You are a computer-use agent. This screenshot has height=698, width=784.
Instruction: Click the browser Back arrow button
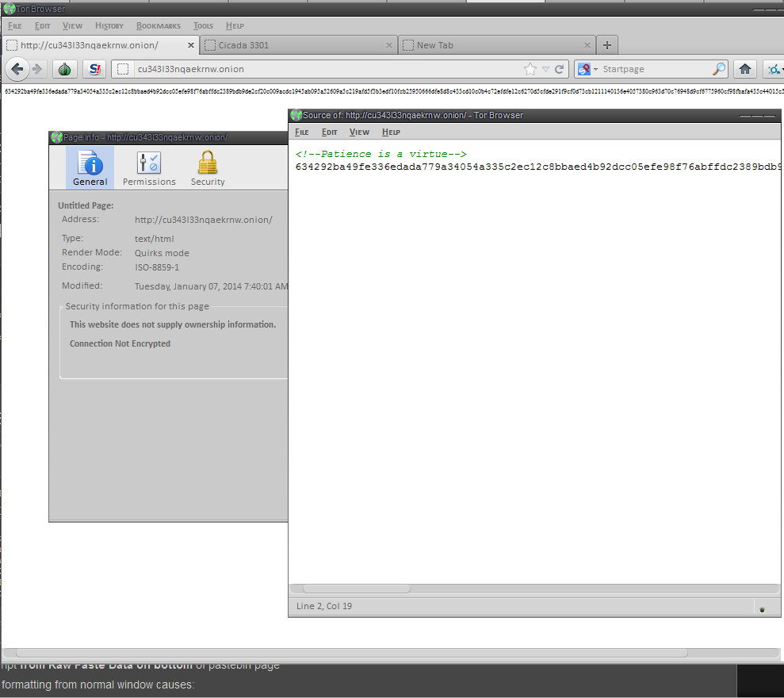coord(17,69)
